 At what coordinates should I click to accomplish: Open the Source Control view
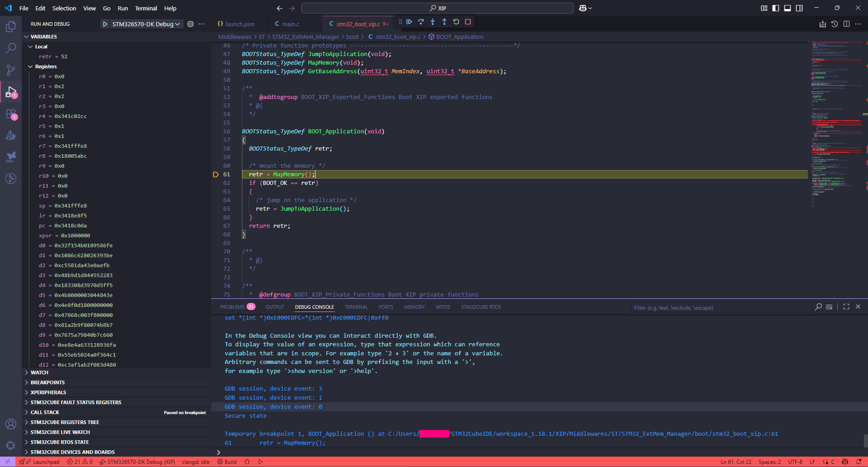point(10,70)
